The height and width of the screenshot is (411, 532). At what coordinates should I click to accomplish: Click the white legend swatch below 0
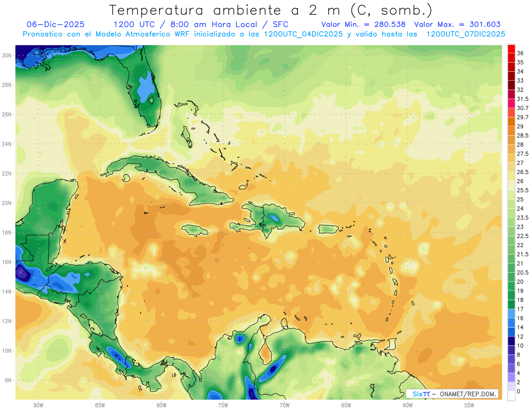click(511, 396)
